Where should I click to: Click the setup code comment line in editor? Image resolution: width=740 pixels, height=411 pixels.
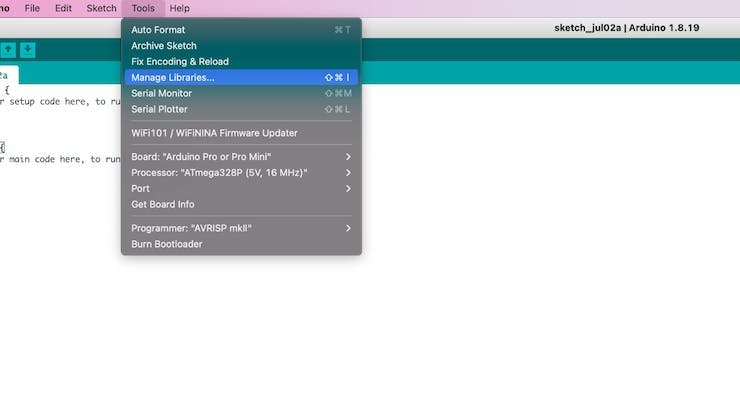pos(60,101)
